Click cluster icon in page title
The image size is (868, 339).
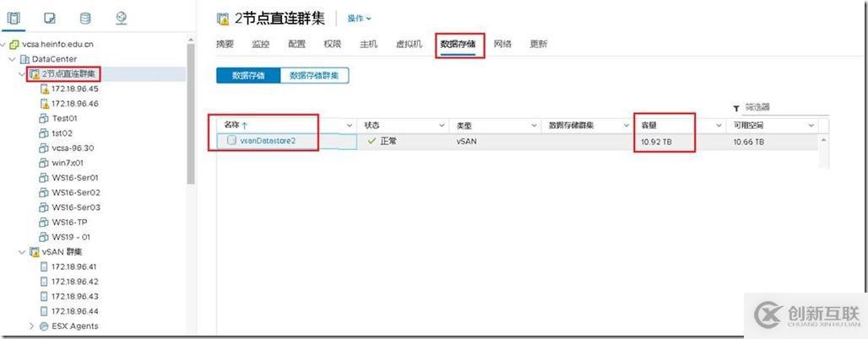point(223,19)
